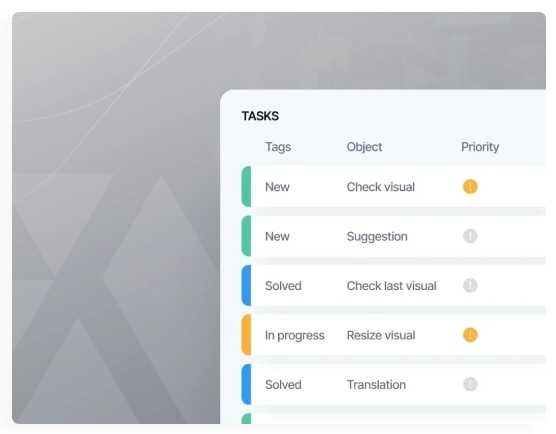Image resolution: width=556 pixels, height=434 pixels.
Task: Open the Resize visual task
Action: 381,335
